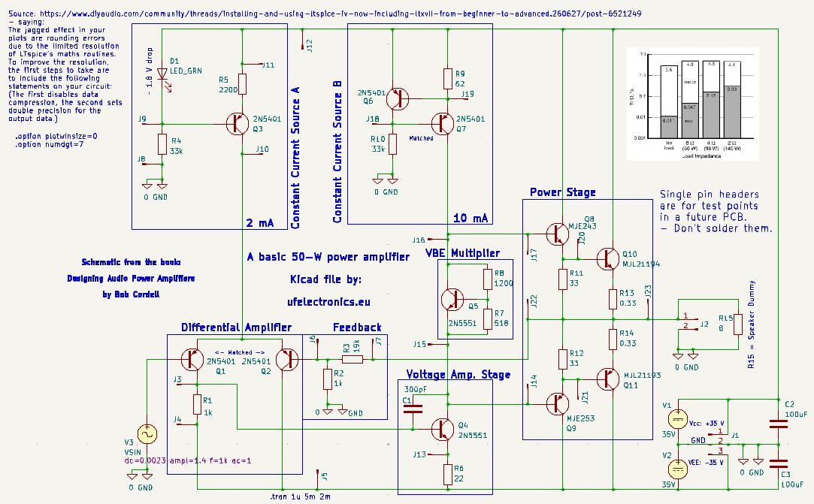Select resistor R12 33 symbol
Viewport: 814px width, 504px height.
(x=563, y=359)
